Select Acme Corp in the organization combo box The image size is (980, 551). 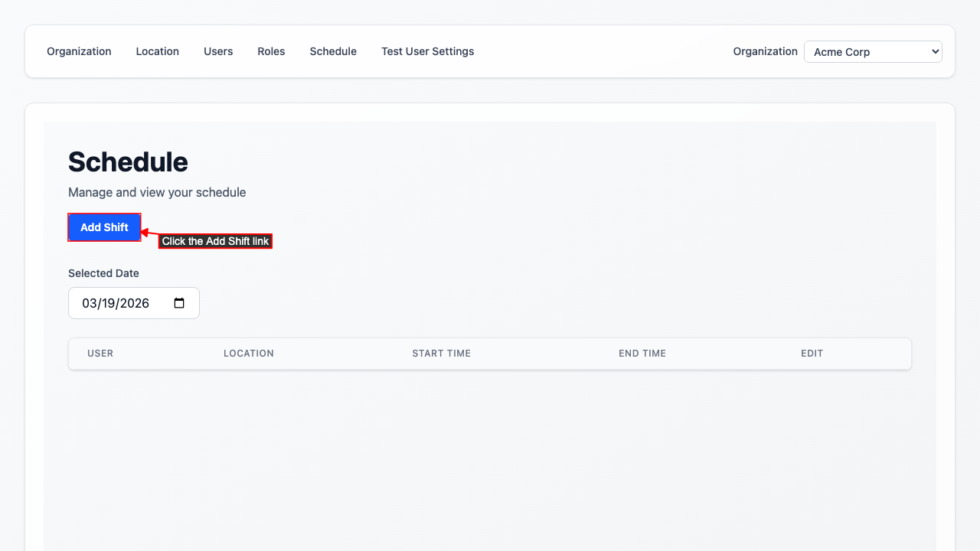(873, 51)
